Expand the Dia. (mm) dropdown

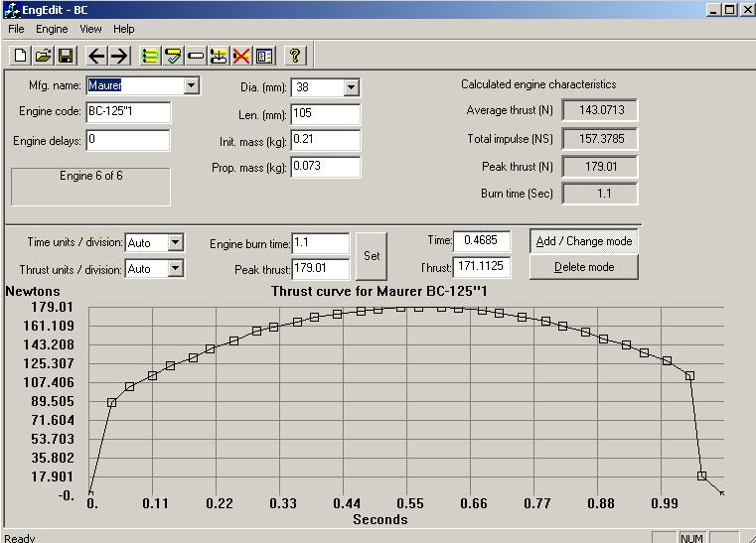(x=351, y=87)
